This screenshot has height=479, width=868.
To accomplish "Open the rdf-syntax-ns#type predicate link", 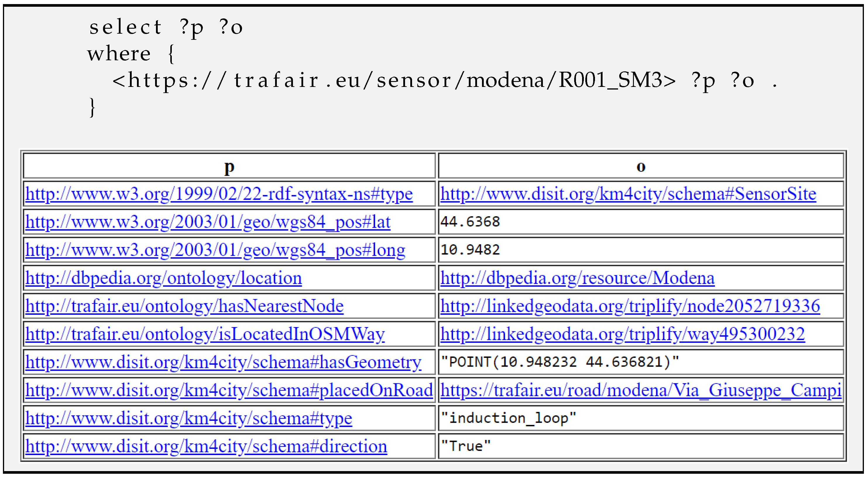I will point(219,194).
